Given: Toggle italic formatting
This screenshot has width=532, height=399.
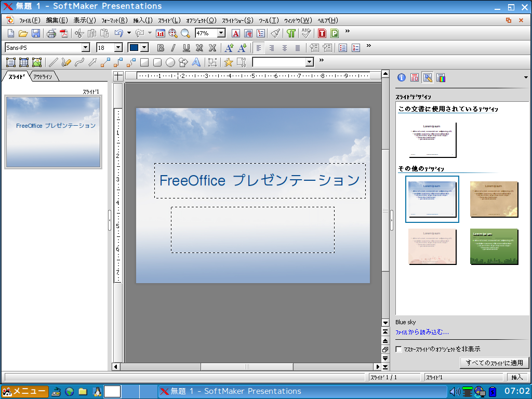Looking at the screenshot, I should (174, 48).
